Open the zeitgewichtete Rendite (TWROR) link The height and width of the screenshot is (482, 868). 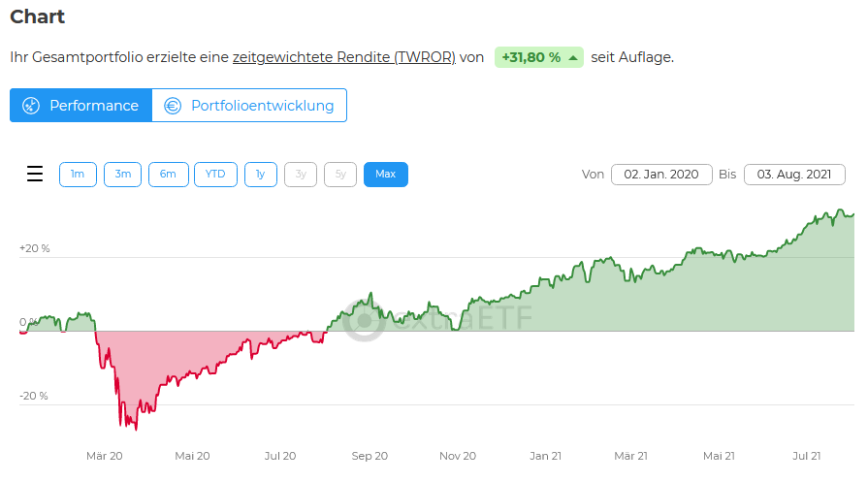(x=344, y=57)
